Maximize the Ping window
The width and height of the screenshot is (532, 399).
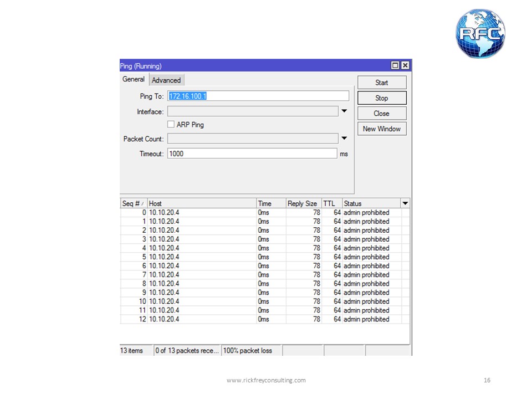pyautogui.click(x=395, y=65)
